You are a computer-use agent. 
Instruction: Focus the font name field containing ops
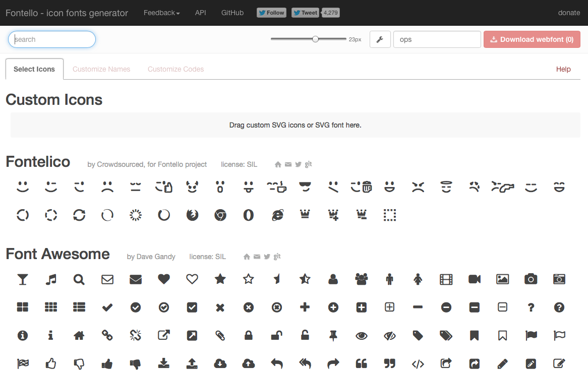tap(437, 39)
